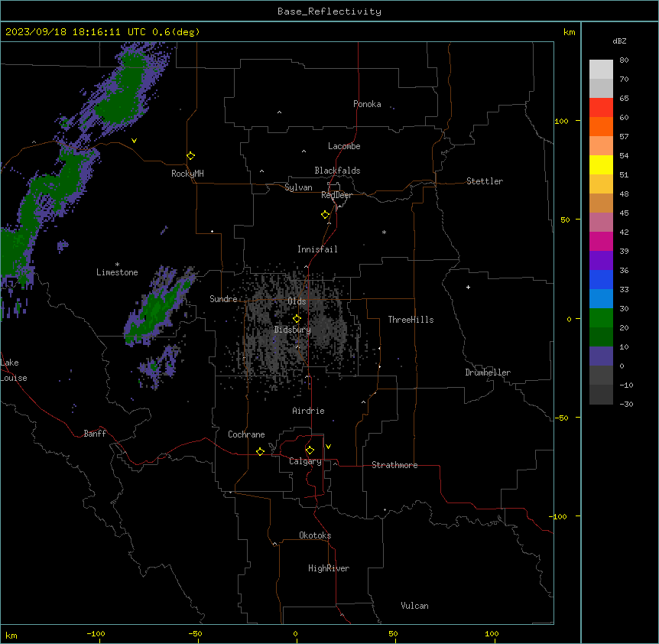Viewport: 659px width, 644px height.
Task: Click the 0.6(deg) elevation angle text
Action: coord(176,32)
